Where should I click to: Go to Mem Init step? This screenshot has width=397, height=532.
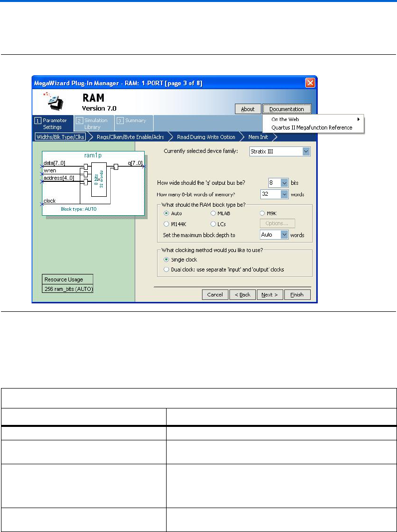click(258, 137)
